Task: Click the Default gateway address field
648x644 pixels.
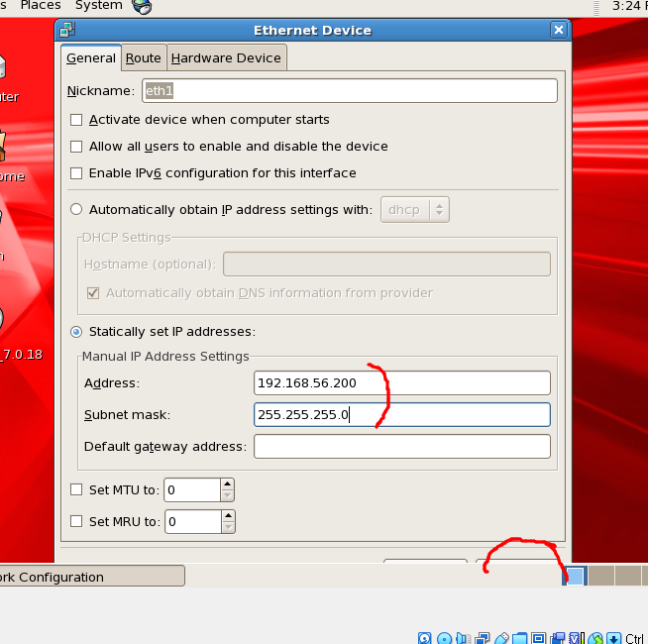Action: (x=402, y=447)
